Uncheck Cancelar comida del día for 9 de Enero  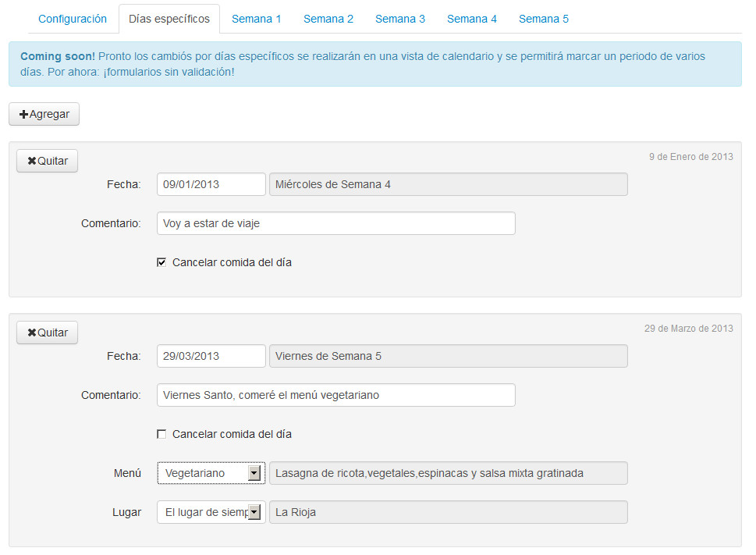161,262
